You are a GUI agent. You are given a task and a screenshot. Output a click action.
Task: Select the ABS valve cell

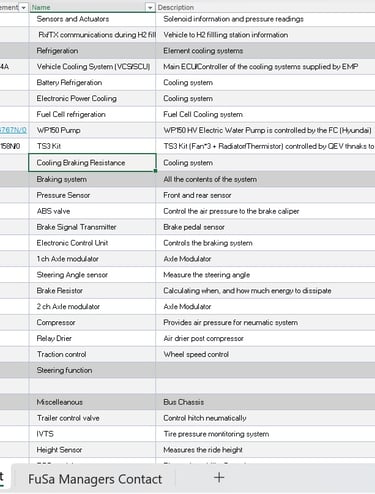(x=92, y=211)
